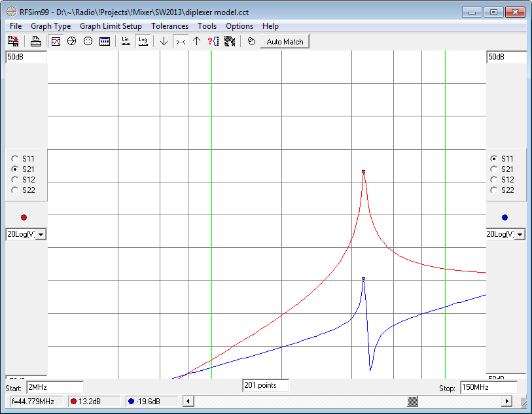This screenshot has width=532, height=414.
Task: Set linear frequency scale with Lin icon
Action: tap(126, 41)
